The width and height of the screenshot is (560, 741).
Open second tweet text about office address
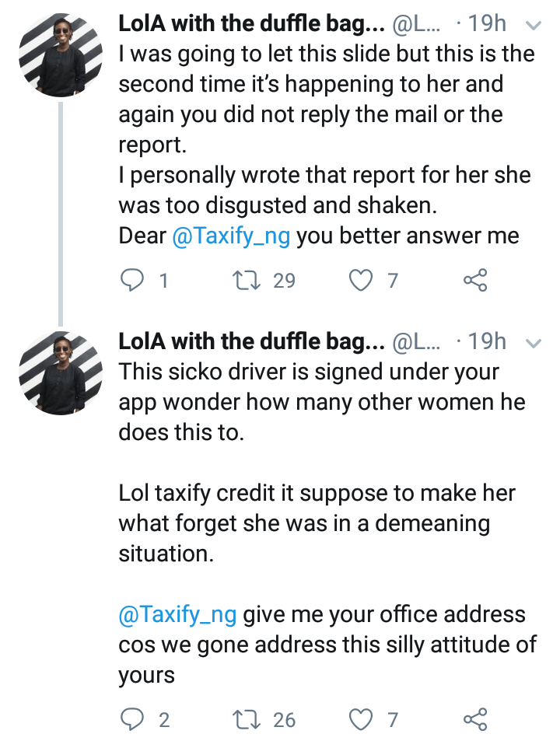tap(327, 645)
